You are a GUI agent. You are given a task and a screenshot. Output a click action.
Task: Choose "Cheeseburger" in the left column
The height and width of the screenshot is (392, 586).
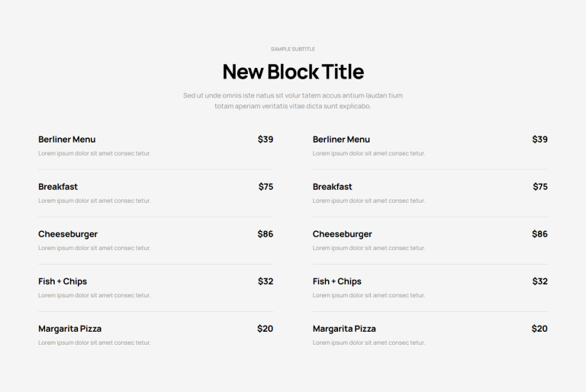tap(68, 234)
